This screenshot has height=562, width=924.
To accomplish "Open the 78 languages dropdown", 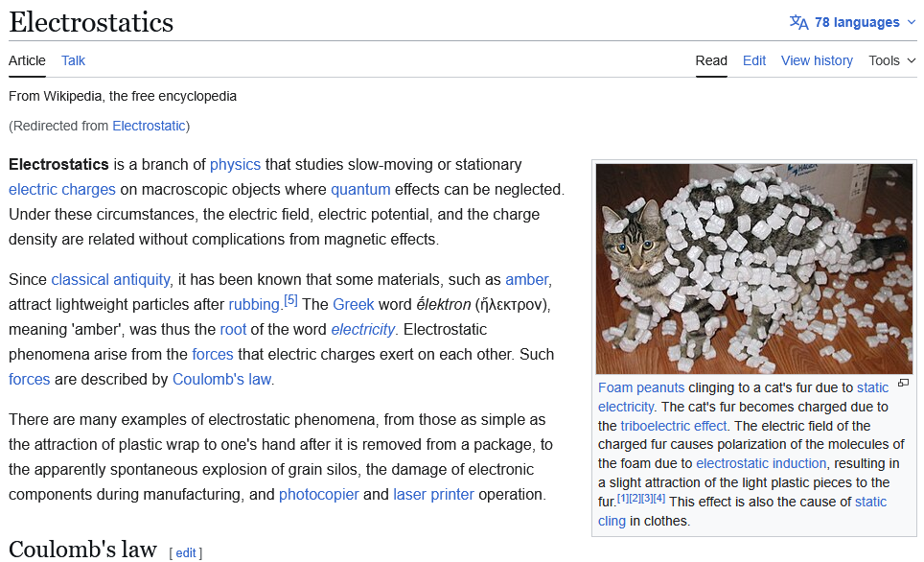I will pyautogui.click(x=857, y=22).
